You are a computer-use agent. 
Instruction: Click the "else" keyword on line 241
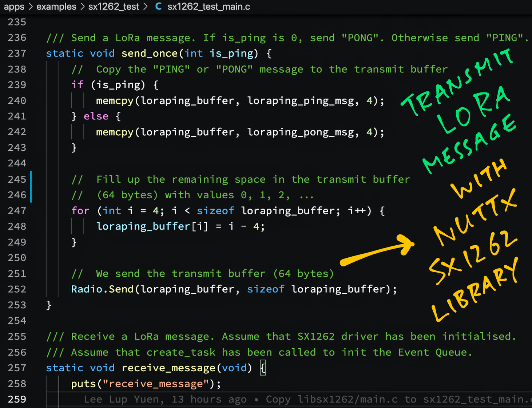(x=96, y=116)
